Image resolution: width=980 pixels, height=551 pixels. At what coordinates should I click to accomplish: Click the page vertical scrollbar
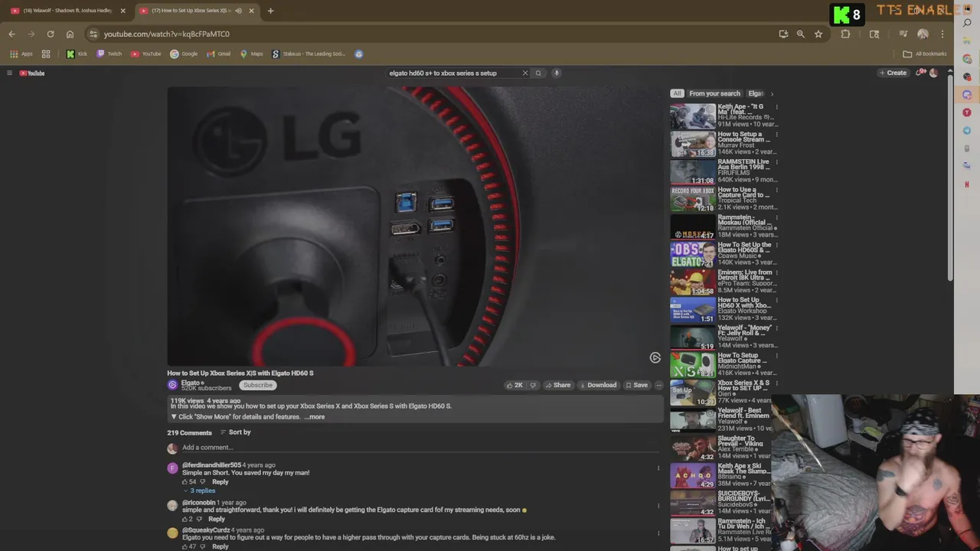(x=950, y=176)
